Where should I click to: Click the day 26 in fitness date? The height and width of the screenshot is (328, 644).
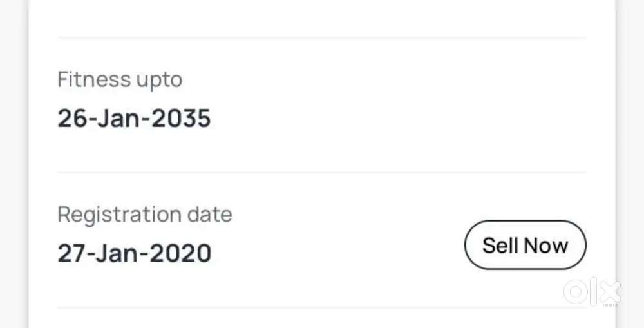tap(72, 119)
